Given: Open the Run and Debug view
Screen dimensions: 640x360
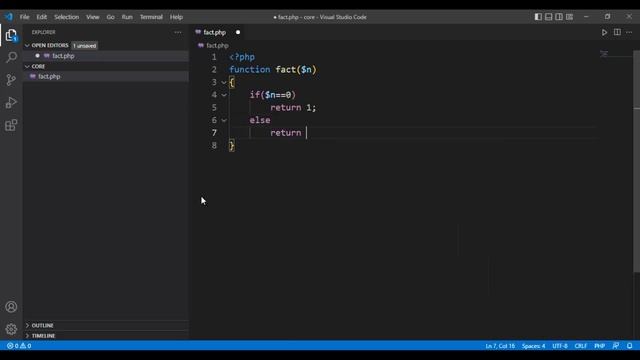Looking at the screenshot, I should pyautogui.click(x=11, y=102).
